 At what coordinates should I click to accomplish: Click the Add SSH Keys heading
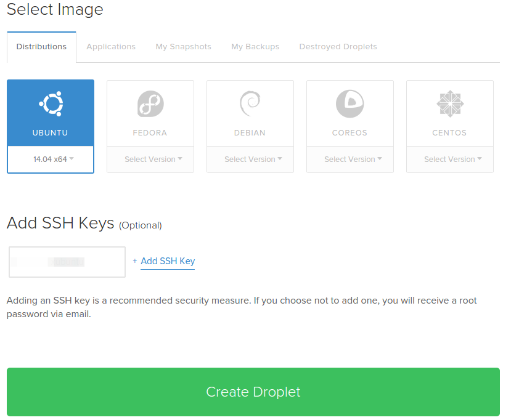coord(60,223)
